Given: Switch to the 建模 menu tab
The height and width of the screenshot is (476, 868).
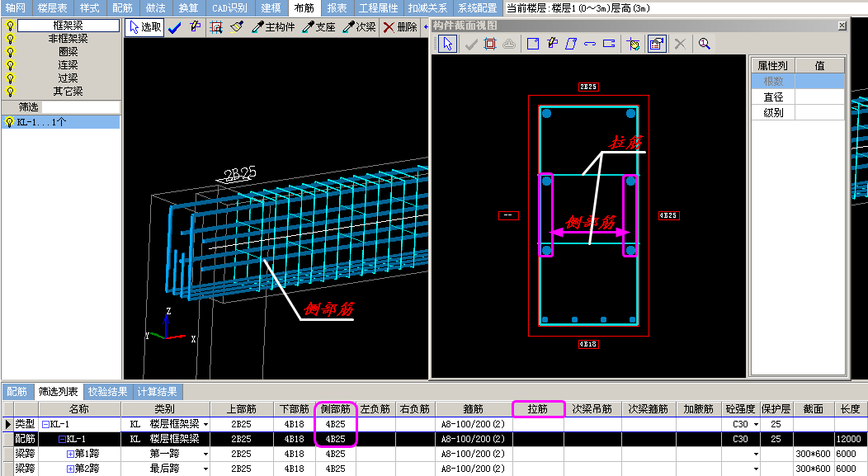Looking at the screenshot, I should coord(271,8).
